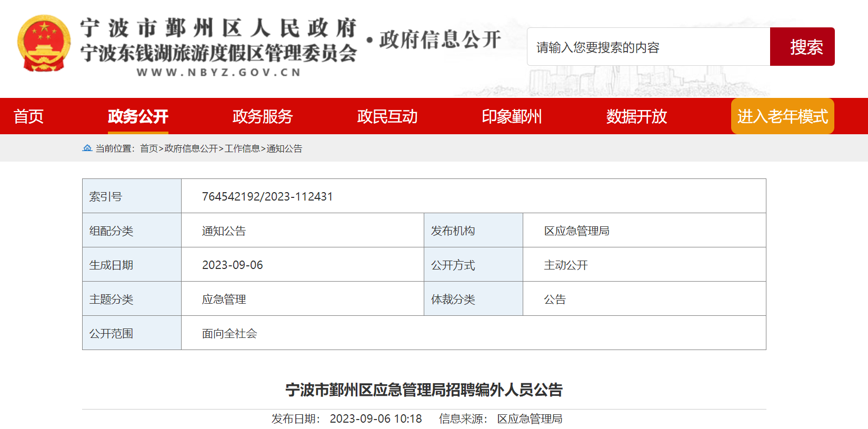Open 通知公告 breadcrumb link
This screenshot has height=429, width=868.
pos(284,148)
